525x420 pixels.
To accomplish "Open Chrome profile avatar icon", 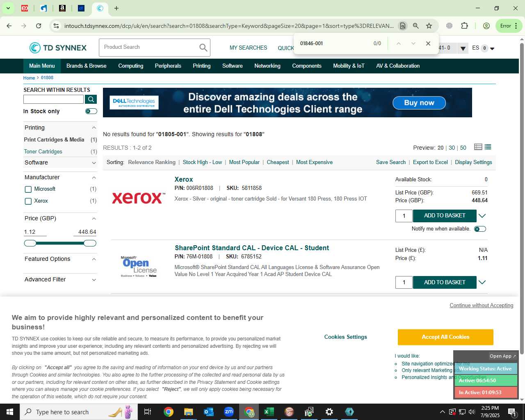I will (x=486, y=26).
